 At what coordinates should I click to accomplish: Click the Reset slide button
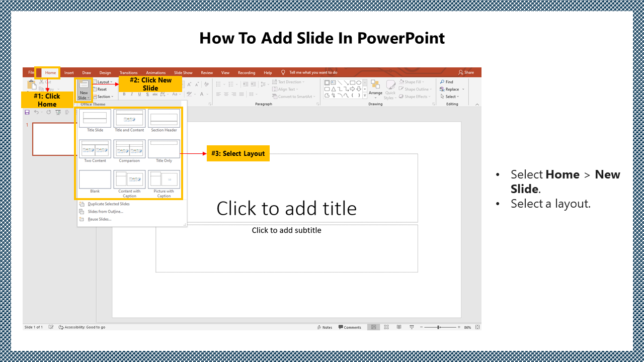tap(99, 89)
